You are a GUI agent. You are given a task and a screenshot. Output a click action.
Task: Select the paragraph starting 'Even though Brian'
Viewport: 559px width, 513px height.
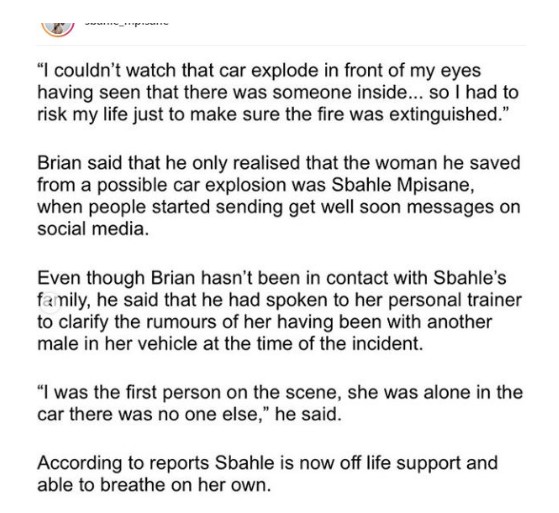(279, 311)
